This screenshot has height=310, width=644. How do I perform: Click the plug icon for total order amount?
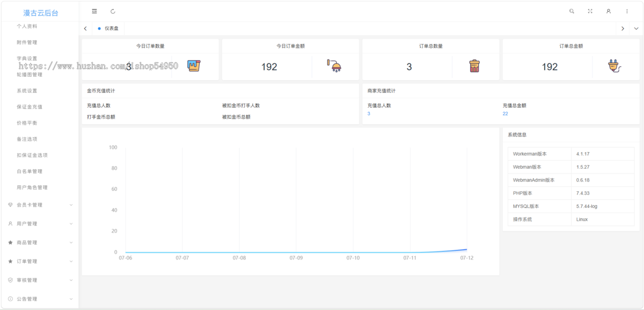[614, 66]
